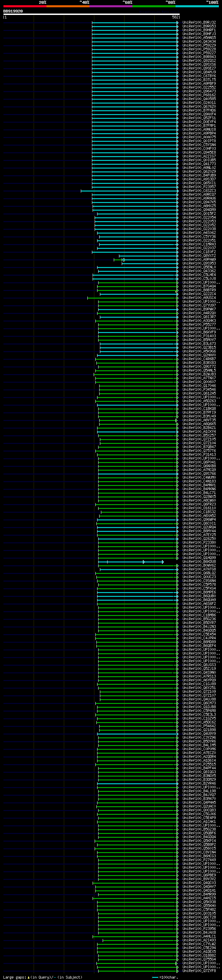
Task: Click the UniRef100_C1GJ89 label
Action: point(199,684)
